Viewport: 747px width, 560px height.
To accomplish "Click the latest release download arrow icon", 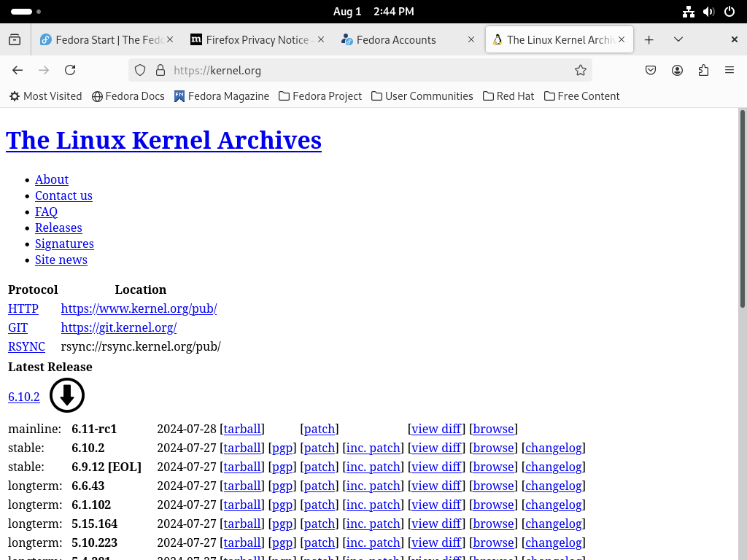I will (67, 395).
